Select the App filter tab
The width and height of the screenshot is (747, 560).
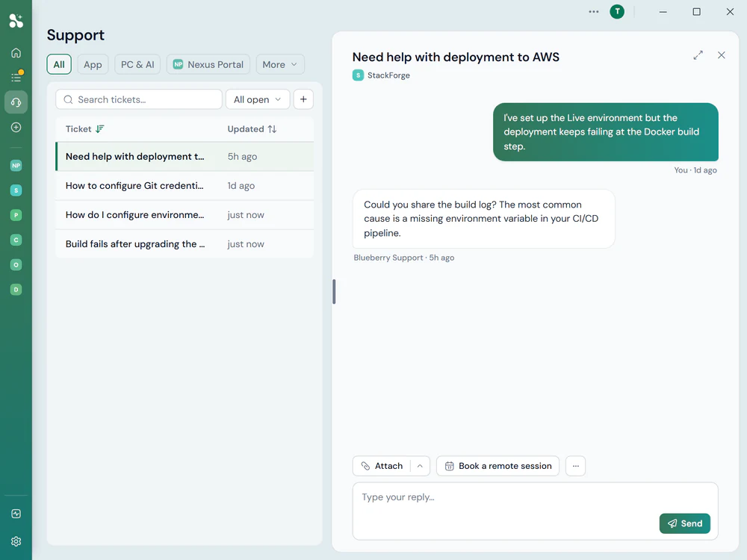pos(93,64)
